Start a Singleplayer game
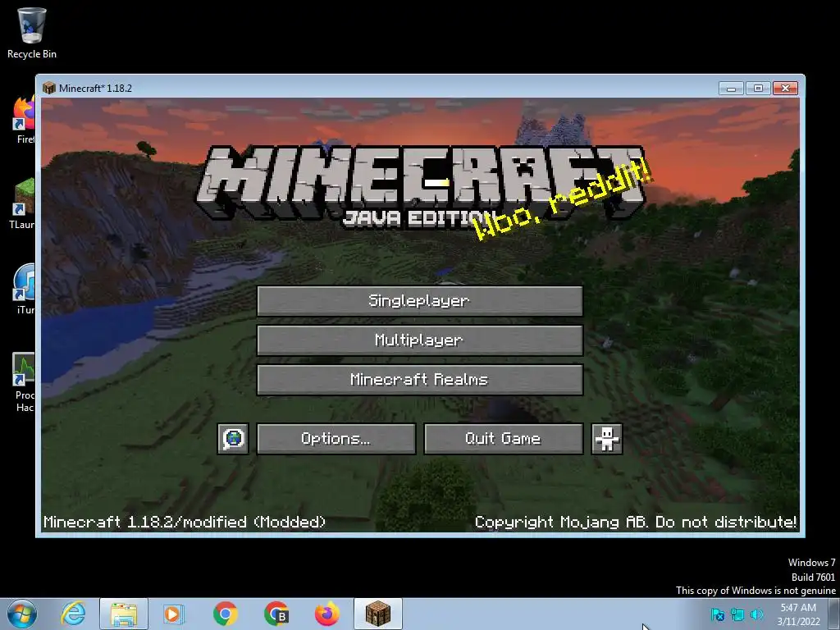The height and width of the screenshot is (630, 840). pyautogui.click(x=419, y=300)
